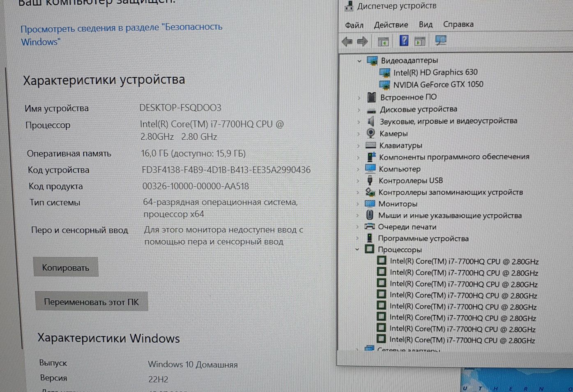Viewport: 573px width, 392px height.
Task: Click the Характеристики Windows heading
Action: pyautogui.click(x=108, y=338)
